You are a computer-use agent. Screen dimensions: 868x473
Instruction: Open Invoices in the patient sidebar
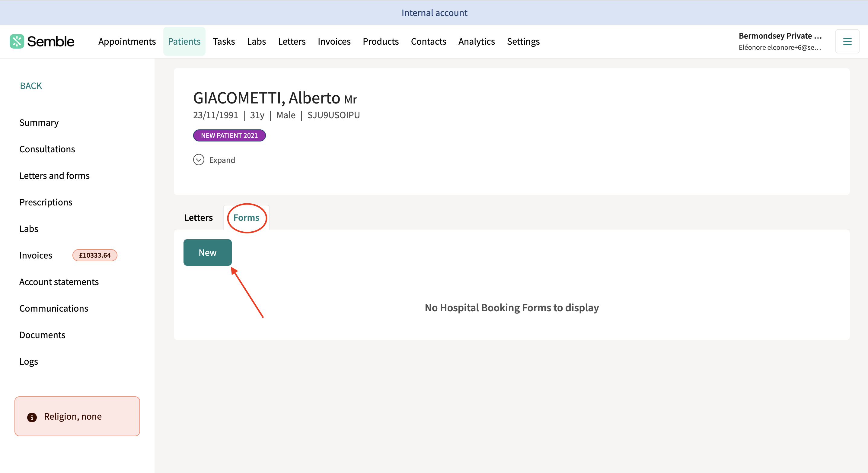click(x=36, y=256)
